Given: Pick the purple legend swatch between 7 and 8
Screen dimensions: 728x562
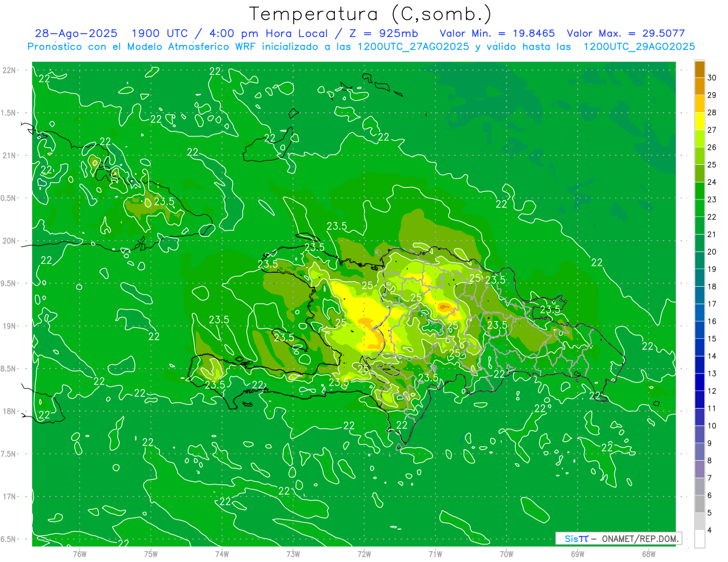Looking at the screenshot, I should 699,469.
